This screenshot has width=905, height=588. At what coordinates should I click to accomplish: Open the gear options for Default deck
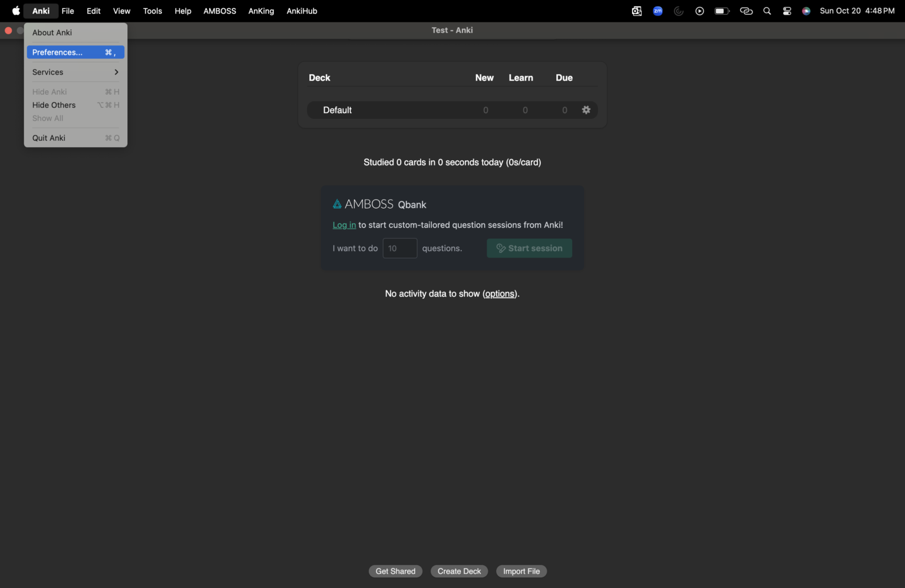click(x=586, y=110)
